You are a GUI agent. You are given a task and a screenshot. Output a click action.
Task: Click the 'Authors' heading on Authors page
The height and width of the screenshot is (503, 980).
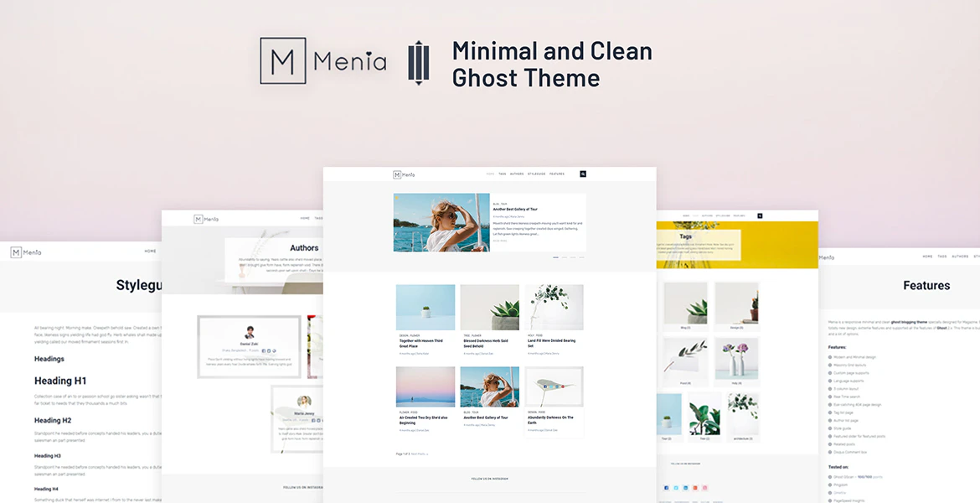click(x=304, y=248)
